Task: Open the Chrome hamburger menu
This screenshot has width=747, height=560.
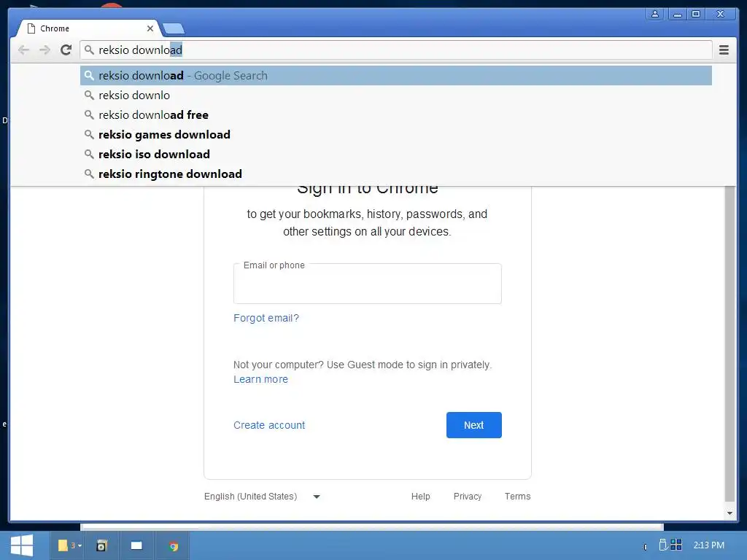Action: click(x=724, y=50)
